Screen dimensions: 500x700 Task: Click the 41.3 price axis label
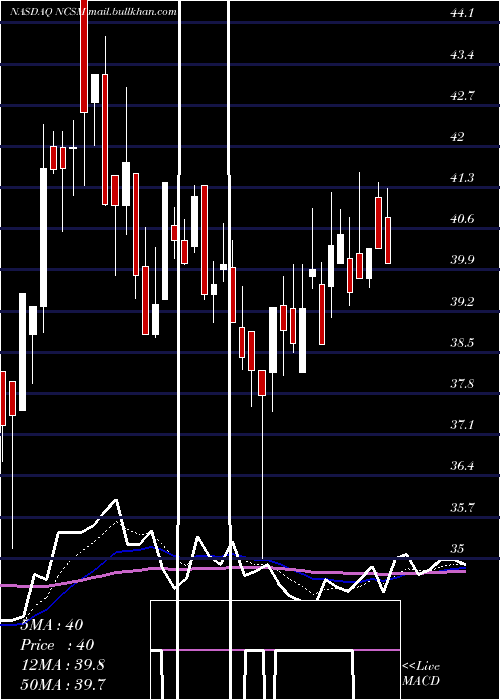(x=462, y=178)
